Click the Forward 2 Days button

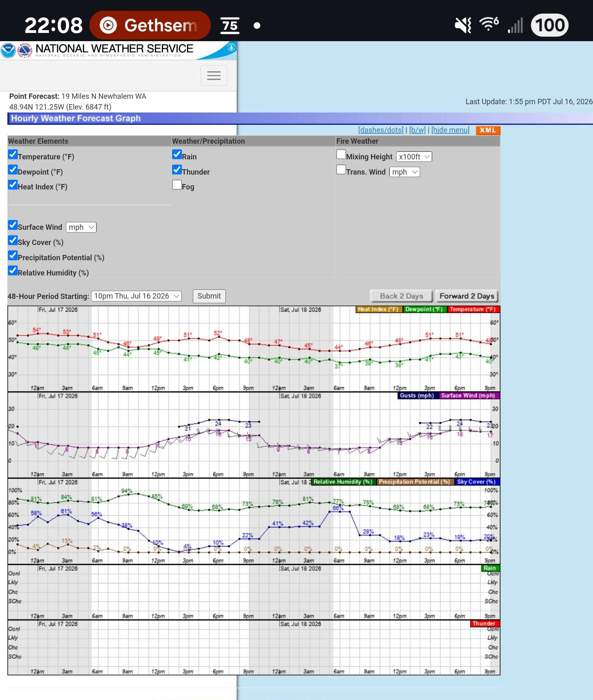point(467,296)
